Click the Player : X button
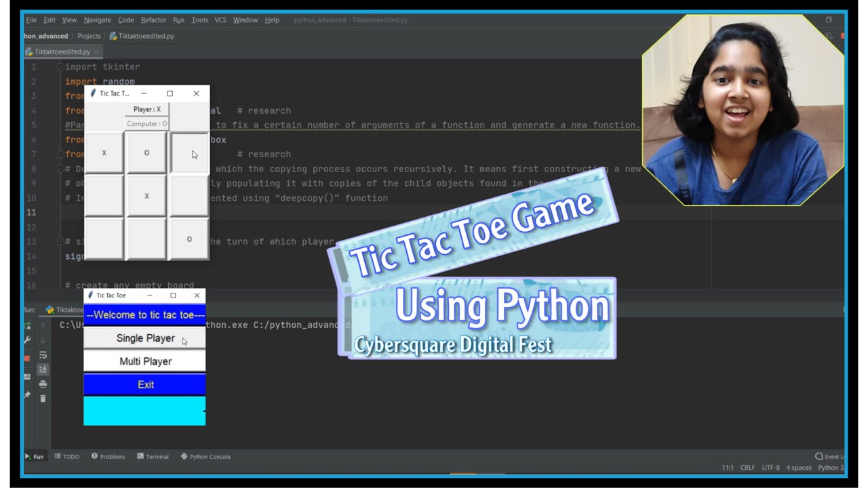The image size is (868, 488). pos(146,109)
